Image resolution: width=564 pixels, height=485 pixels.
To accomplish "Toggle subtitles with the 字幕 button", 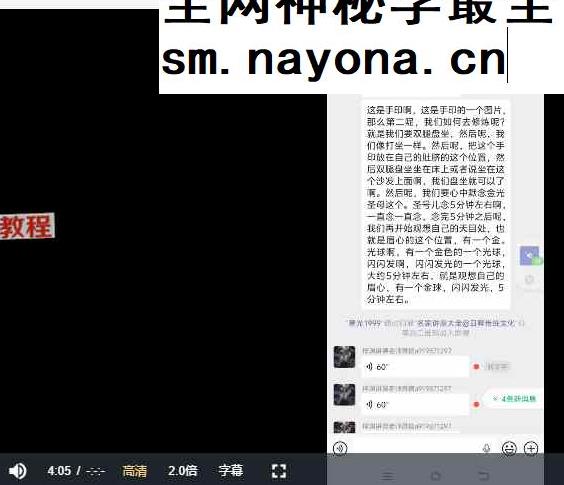I will [x=231, y=471].
